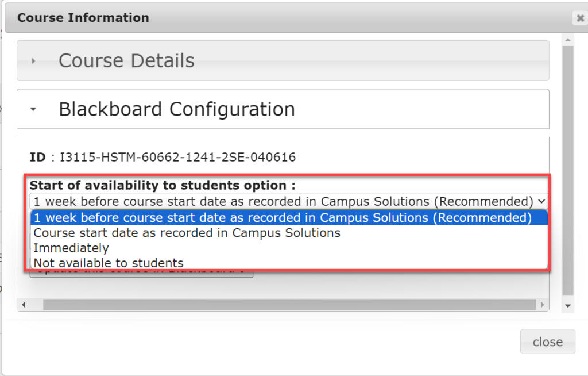
Task: Collapse the Blackboard Configuration section
Action: click(176, 109)
